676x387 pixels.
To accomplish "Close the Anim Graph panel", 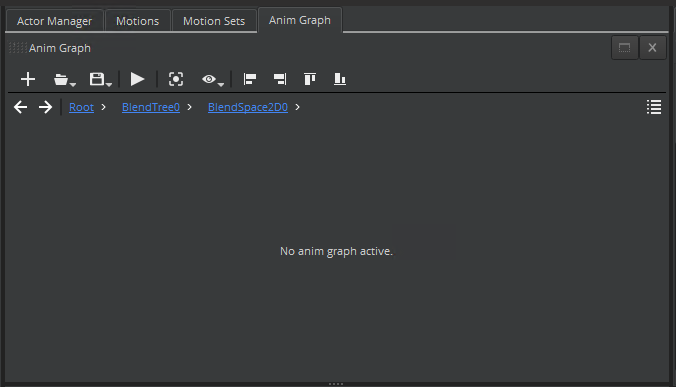I will point(653,48).
